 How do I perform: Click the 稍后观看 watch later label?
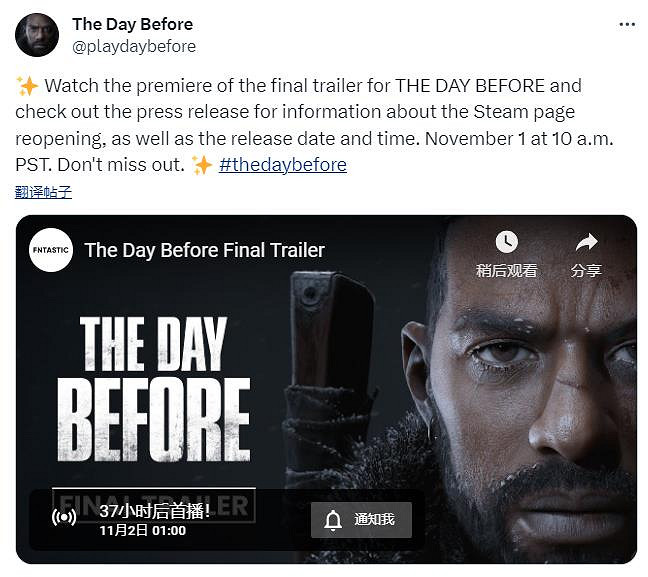click(x=506, y=271)
